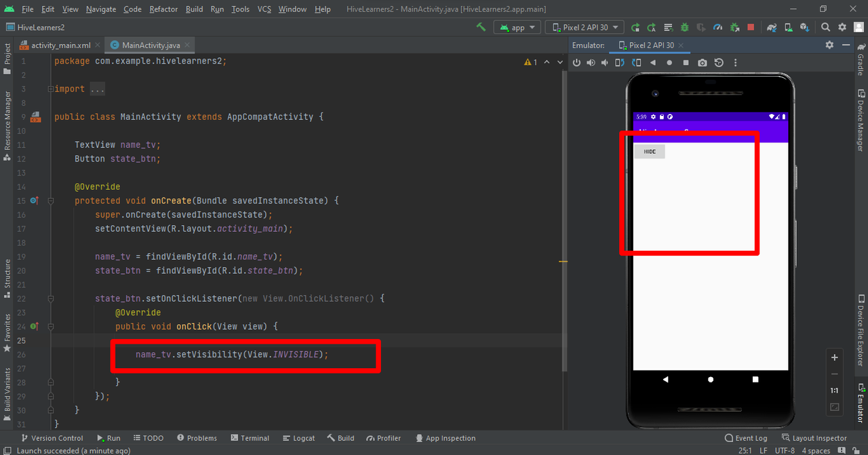Rotate the emulator right

(x=636, y=62)
